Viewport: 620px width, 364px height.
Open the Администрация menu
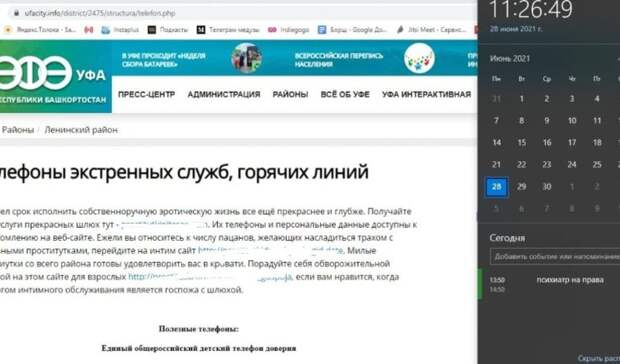tap(224, 94)
